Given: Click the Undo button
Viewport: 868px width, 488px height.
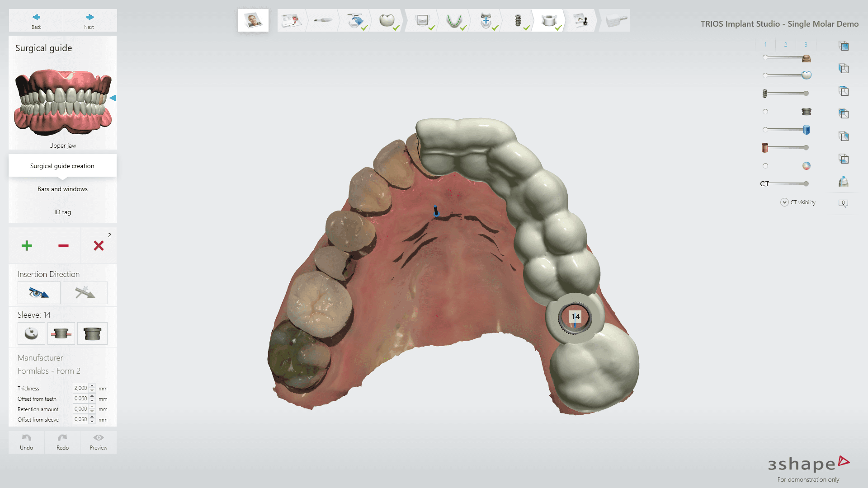Looking at the screenshot, I should coord(27,441).
